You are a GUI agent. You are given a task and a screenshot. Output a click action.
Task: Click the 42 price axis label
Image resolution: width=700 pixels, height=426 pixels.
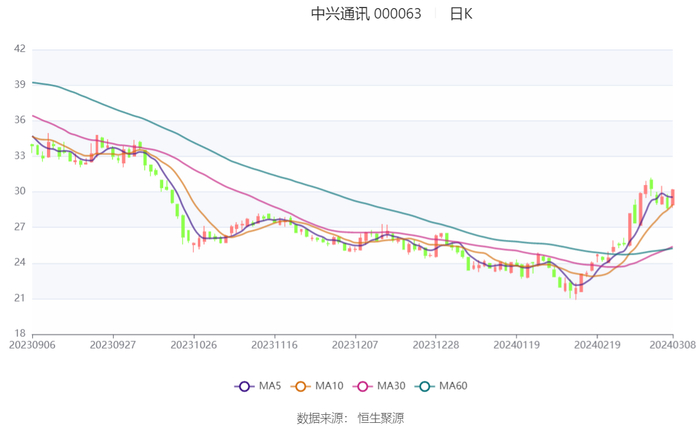[20, 49]
